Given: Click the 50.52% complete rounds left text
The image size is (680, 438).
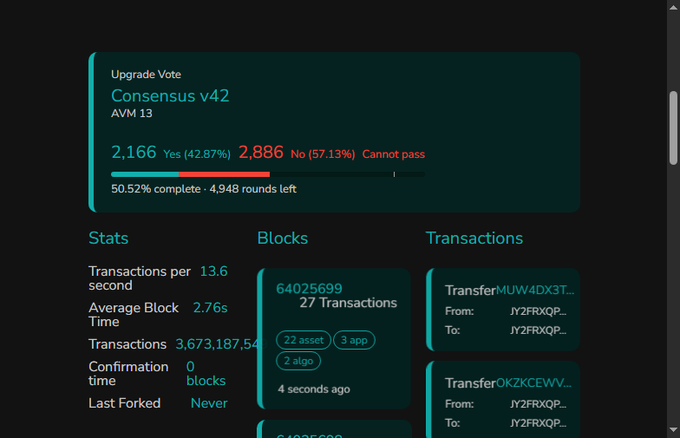Looking at the screenshot, I should tap(204, 189).
